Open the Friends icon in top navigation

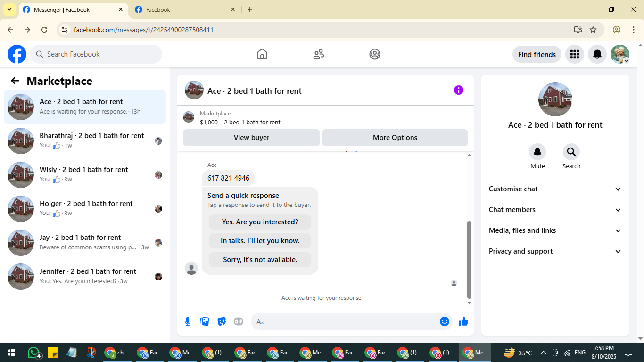(319, 54)
